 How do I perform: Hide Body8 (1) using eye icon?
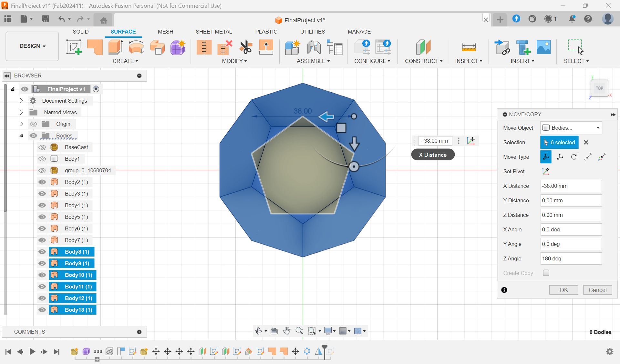click(x=42, y=252)
